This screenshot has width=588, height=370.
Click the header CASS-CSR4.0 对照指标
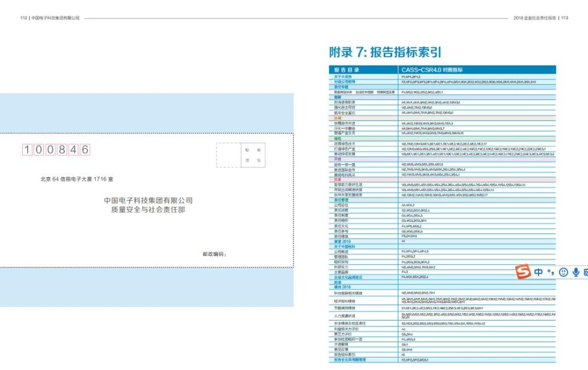click(x=432, y=70)
